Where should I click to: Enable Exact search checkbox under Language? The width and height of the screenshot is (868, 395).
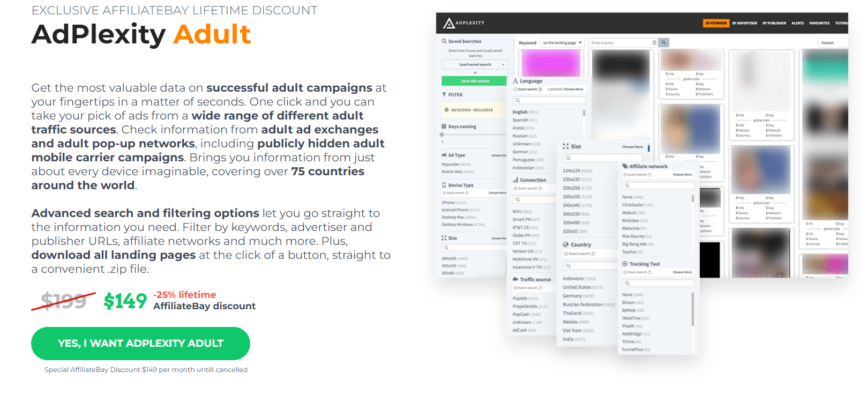(516, 90)
